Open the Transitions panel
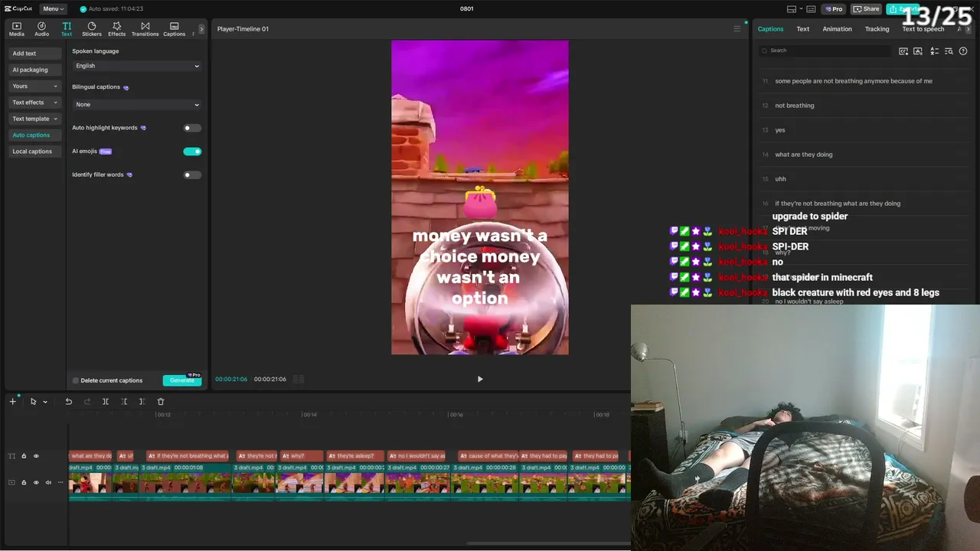Image resolution: width=980 pixels, height=551 pixels. tap(145, 29)
